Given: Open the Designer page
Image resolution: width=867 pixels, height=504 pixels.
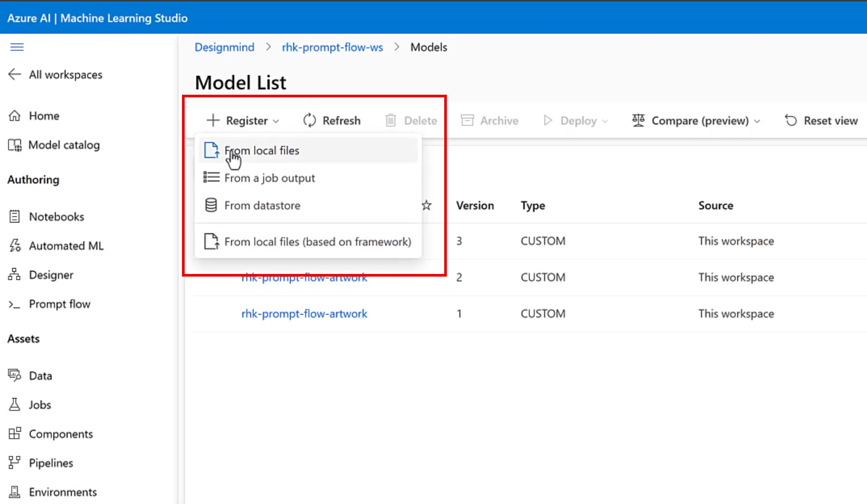Looking at the screenshot, I should tap(51, 275).
